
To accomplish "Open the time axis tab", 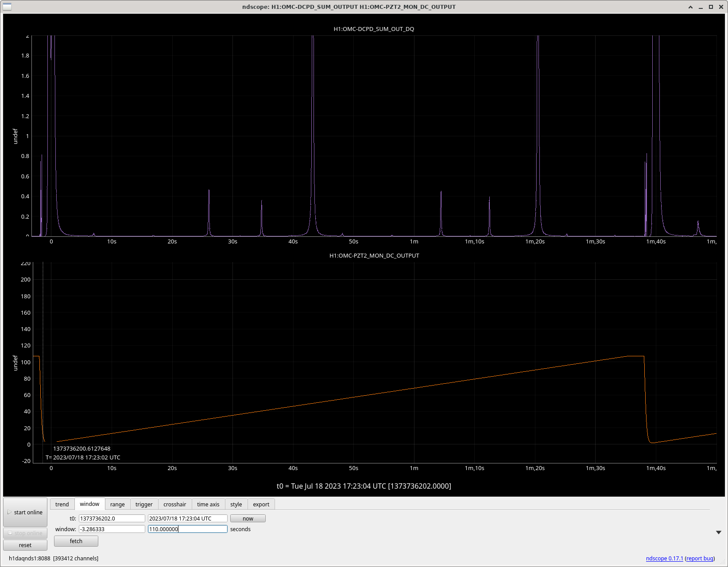I will (x=208, y=504).
